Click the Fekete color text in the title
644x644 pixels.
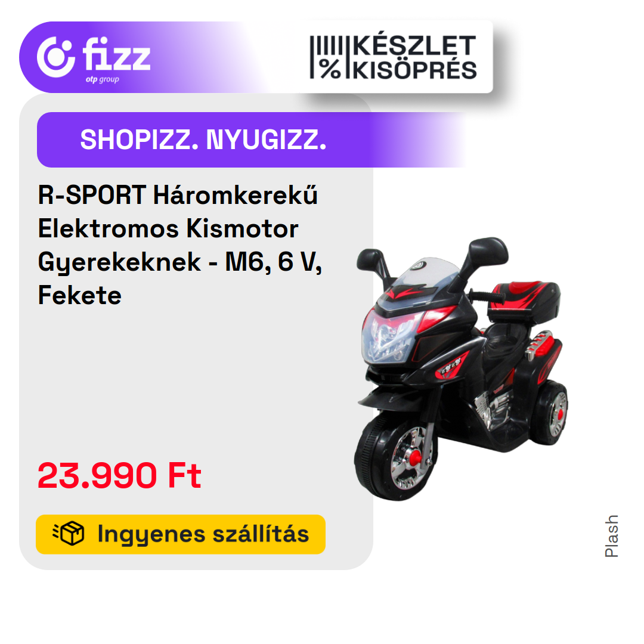coord(80,295)
